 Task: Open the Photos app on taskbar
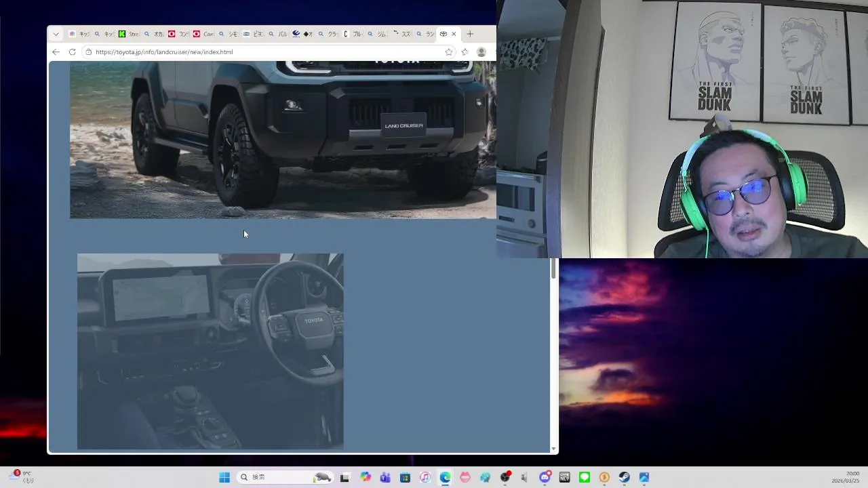(x=644, y=477)
